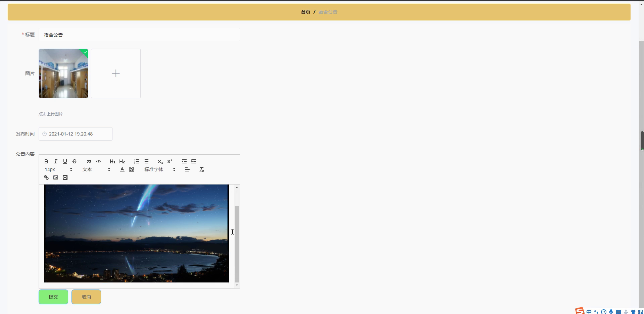
Task: Open the 文本 heading style dropdown
Action: click(96, 169)
